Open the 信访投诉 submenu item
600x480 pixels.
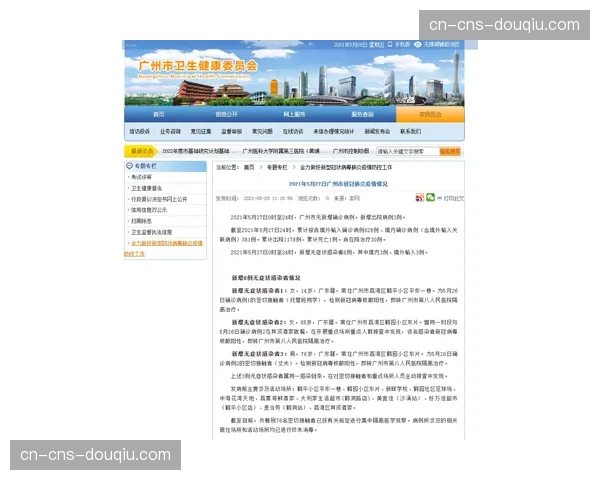tap(140, 131)
